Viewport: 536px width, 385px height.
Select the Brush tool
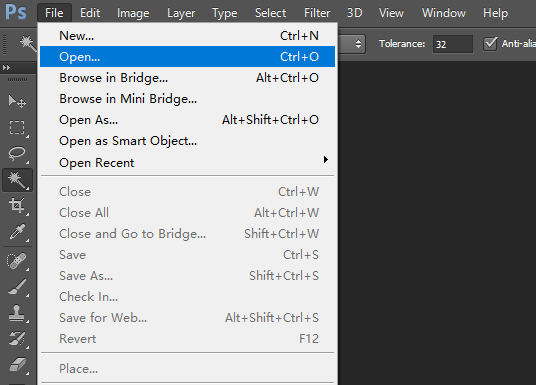pyautogui.click(x=17, y=287)
